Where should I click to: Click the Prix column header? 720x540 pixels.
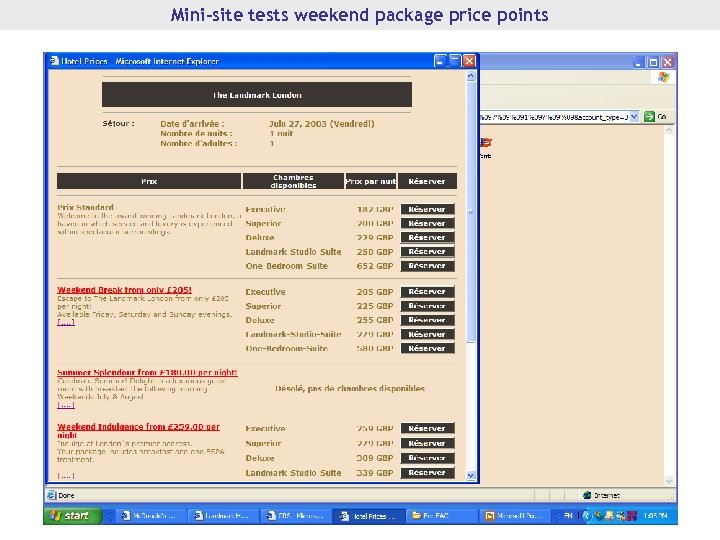coord(149,181)
